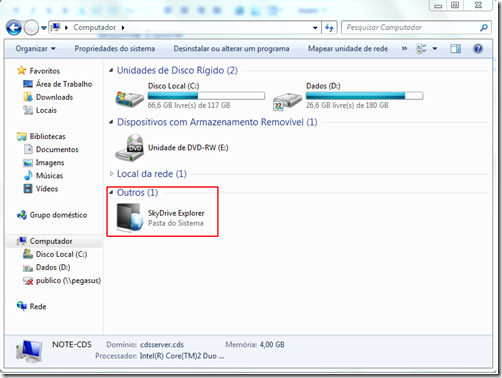Click the Forward navigation arrow

[x=31, y=28]
